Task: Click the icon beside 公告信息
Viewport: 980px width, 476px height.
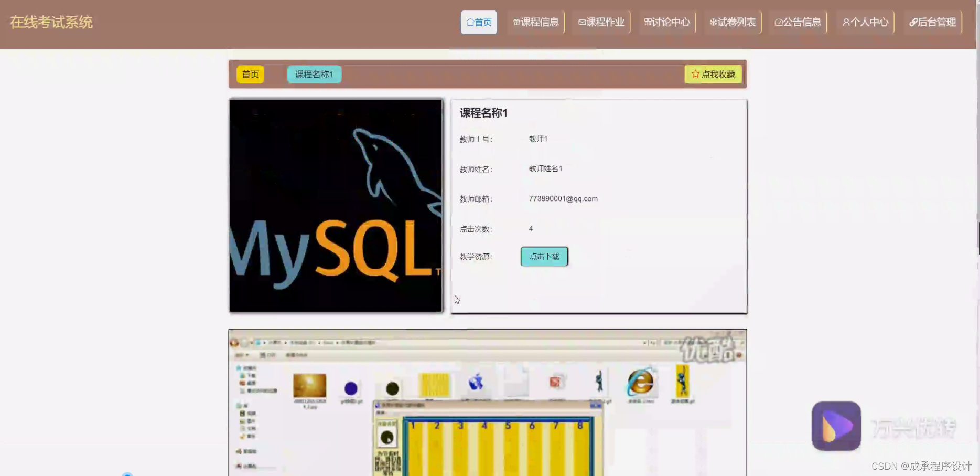Action: (779, 22)
